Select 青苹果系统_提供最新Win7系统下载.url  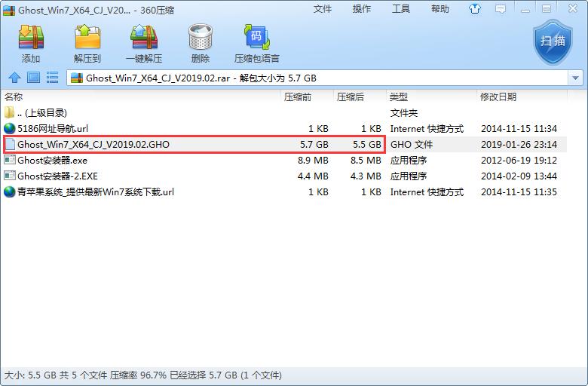tap(96, 192)
